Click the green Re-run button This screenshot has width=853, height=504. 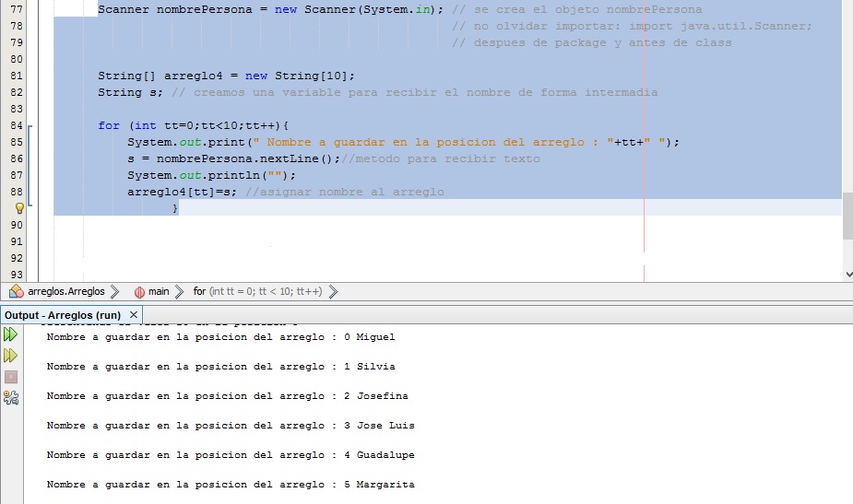click(x=11, y=334)
